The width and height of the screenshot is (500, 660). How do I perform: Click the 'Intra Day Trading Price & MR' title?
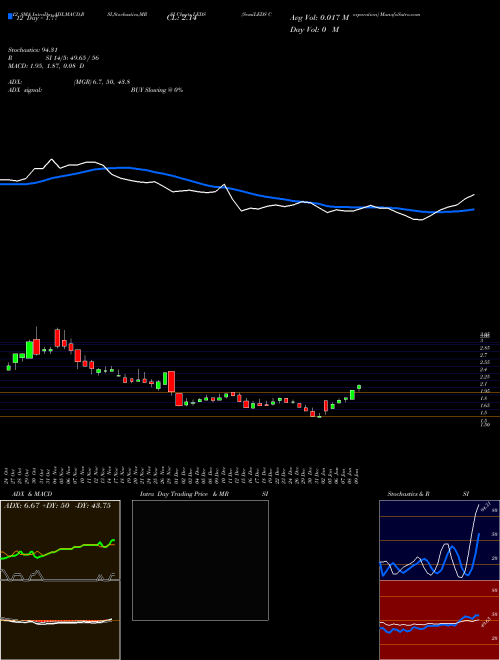pos(184,494)
